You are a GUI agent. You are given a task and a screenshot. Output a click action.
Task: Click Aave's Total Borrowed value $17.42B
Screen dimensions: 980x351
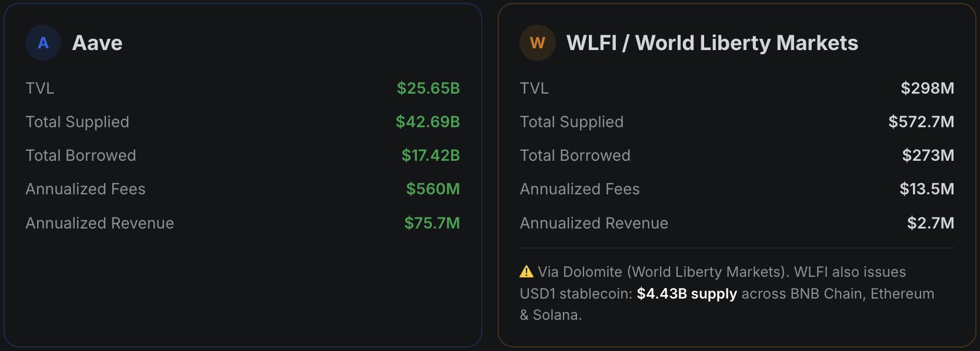point(430,155)
